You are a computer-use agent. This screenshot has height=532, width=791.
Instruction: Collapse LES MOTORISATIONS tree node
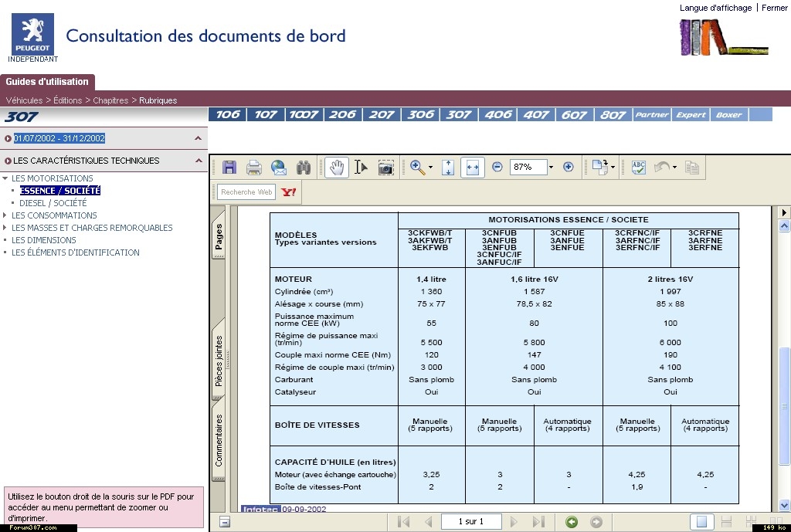point(5,178)
